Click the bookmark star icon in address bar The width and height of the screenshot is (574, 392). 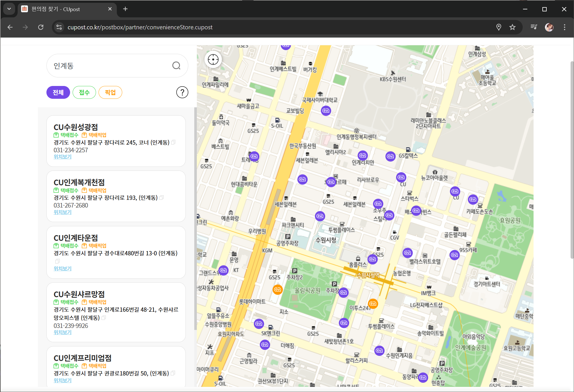click(512, 27)
